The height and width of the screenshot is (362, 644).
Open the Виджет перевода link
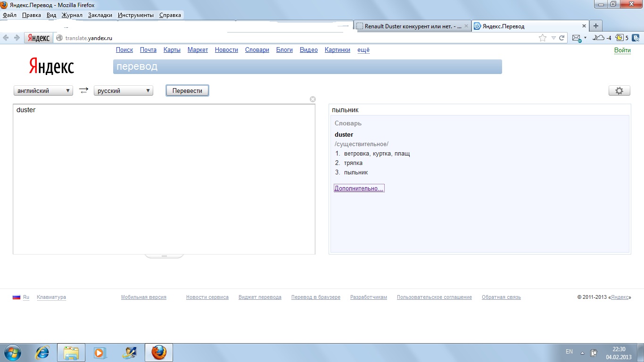(x=260, y=297)
